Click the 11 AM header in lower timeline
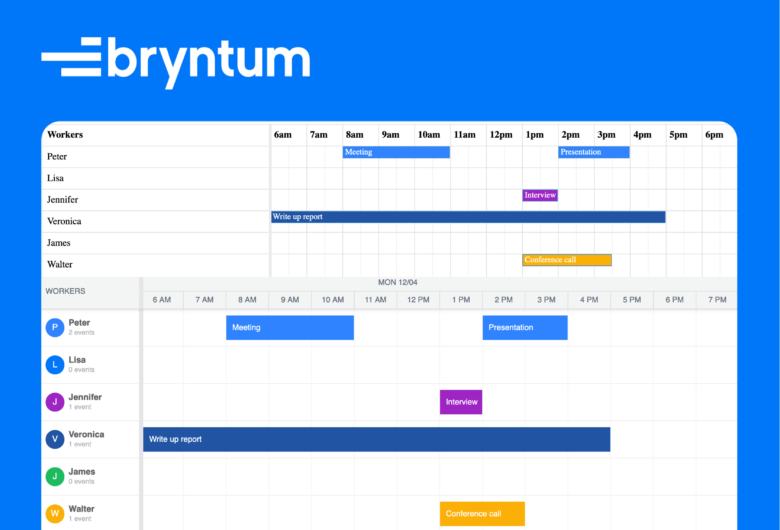The height and width of the screenshot is (530, 780). pyautogui.click(x=376, y=300)
